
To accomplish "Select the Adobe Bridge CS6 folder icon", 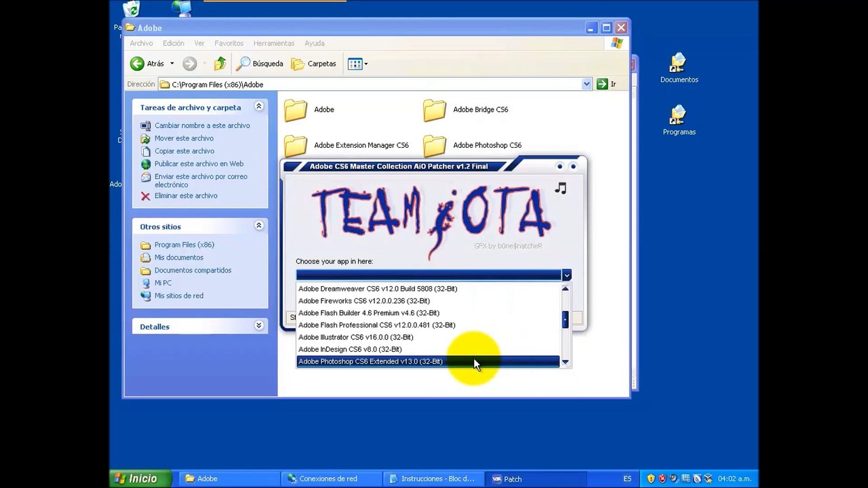I will 435,110.
